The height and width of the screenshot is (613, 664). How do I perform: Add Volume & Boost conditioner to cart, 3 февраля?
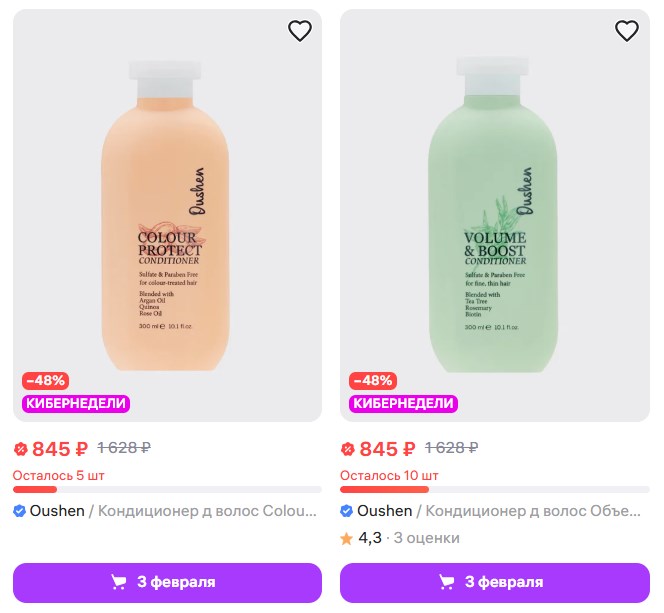pos(494,582)
